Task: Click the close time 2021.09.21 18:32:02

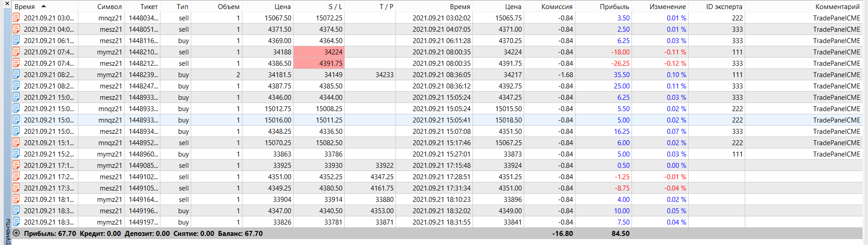Action: (x=442, y=211)
